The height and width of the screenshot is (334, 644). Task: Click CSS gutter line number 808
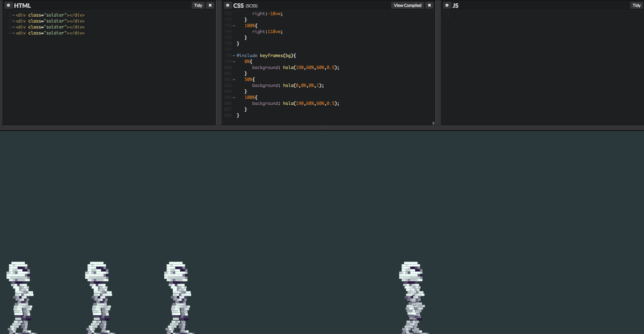pos(228,115)
